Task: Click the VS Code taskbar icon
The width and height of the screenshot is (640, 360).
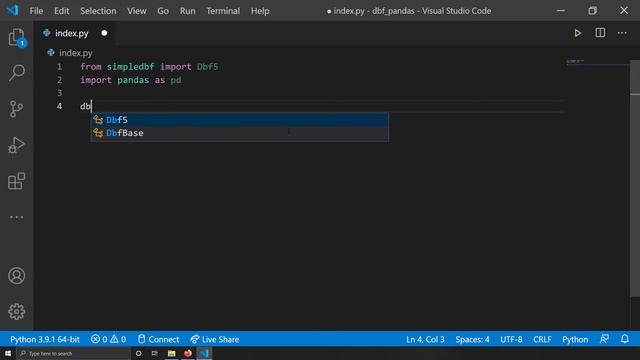Action: pyautogui.click(x=204, y=353)
